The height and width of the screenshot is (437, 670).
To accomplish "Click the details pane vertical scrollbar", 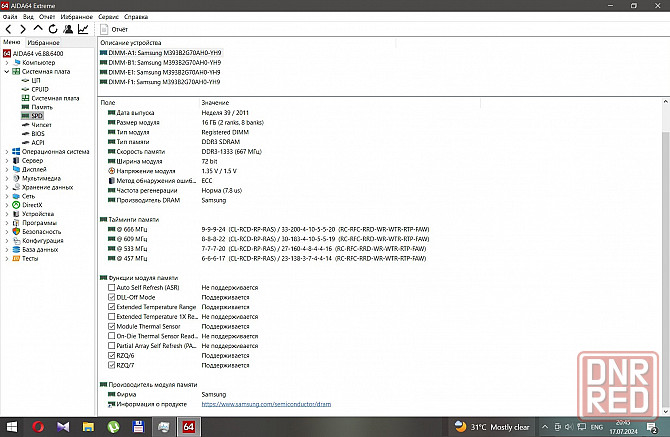I will tap(665, 257).
